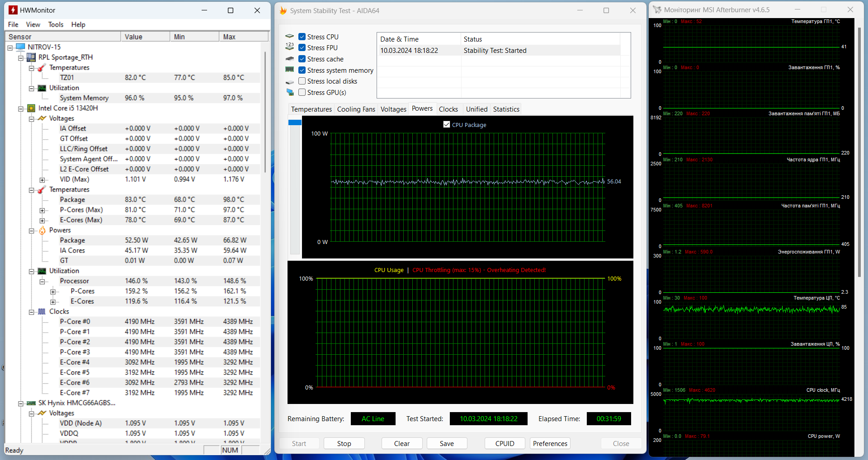The width and height of the screenshot is (868, 460).
Task: Uncheck the Stress CPU checkbox
Action: [x=302, y=37]
